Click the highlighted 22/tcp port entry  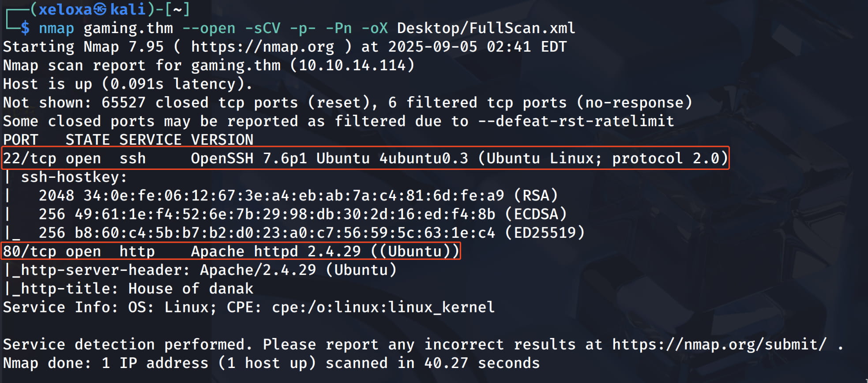[30, 158]
